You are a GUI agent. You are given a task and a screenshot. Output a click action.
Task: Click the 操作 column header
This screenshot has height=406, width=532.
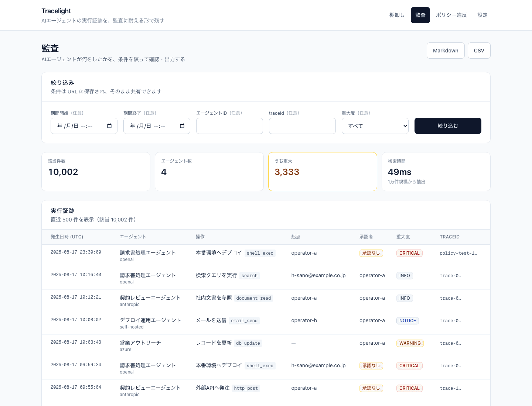200,237
